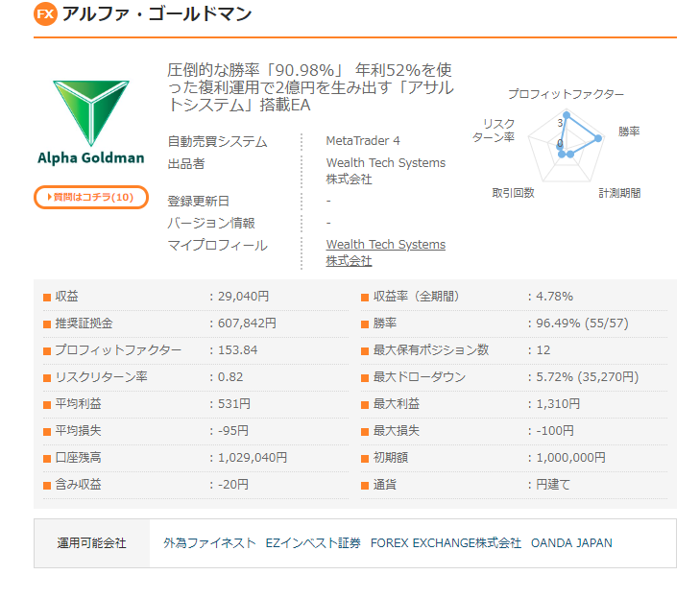Click the 含み収益 value -20円

[233, 485]
